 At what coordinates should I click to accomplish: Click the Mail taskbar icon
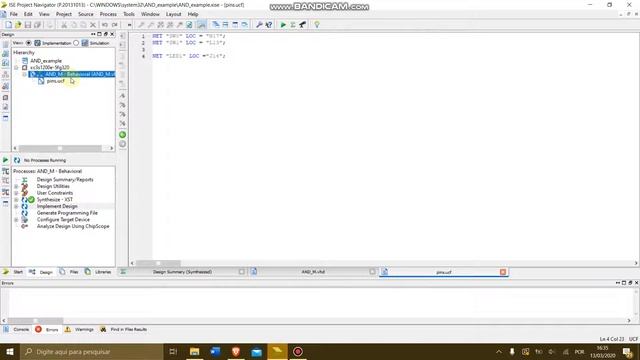point(257,351)
